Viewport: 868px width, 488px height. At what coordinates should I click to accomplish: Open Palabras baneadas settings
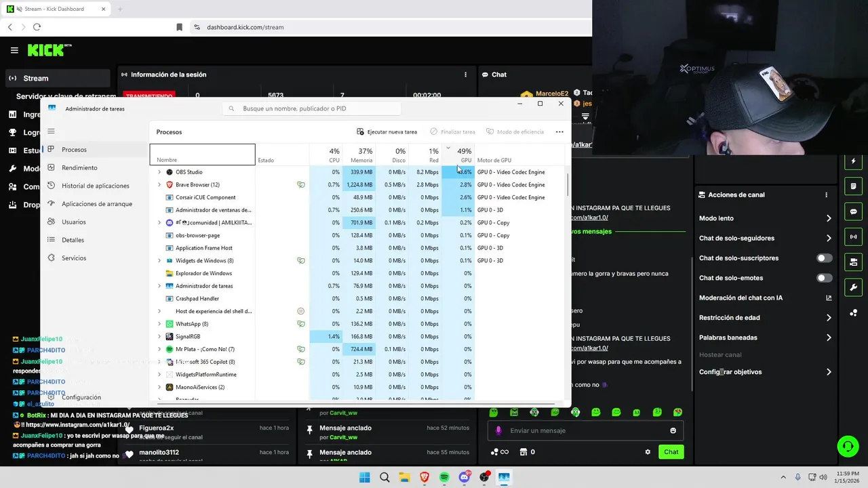pyautogui.click(x=766, y=338)
